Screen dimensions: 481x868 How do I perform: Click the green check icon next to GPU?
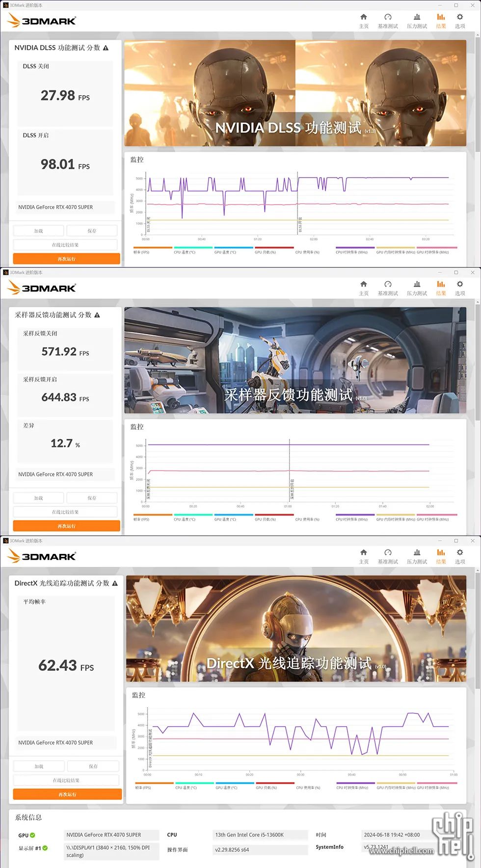[33, 835]
